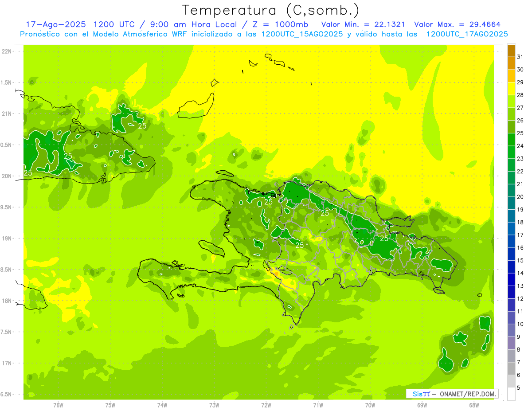Click the "73W" longitude axis label

pos(214,405)
